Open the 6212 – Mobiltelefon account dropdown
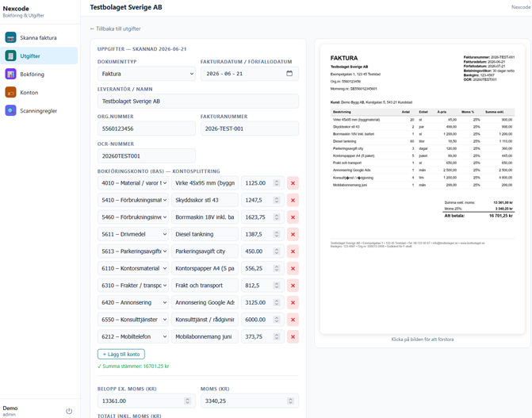The height and width of the screenshot is (418, 532). (x=133, y=336)
